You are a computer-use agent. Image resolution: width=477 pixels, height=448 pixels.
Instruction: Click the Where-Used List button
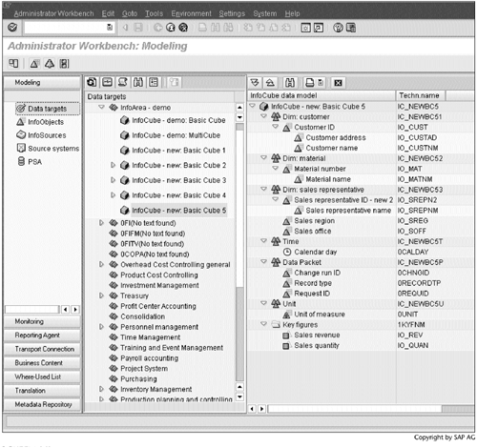click(42, 377)
